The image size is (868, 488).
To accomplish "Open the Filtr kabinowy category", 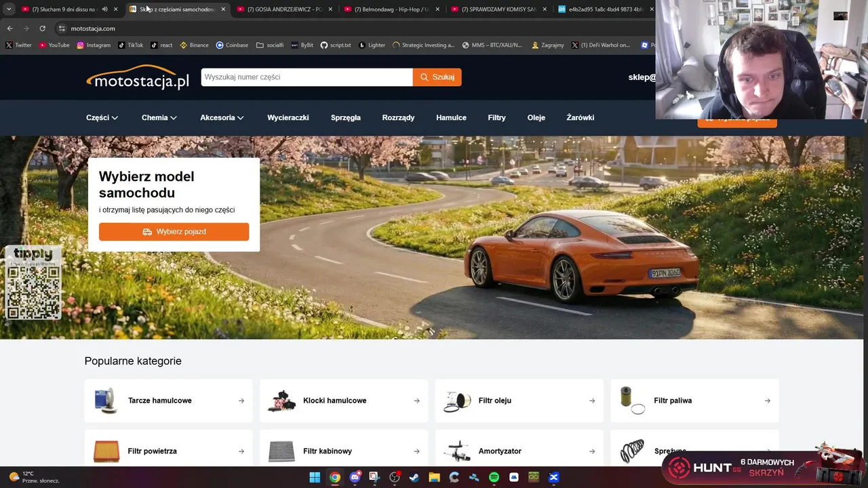I will tap(344, 448).
